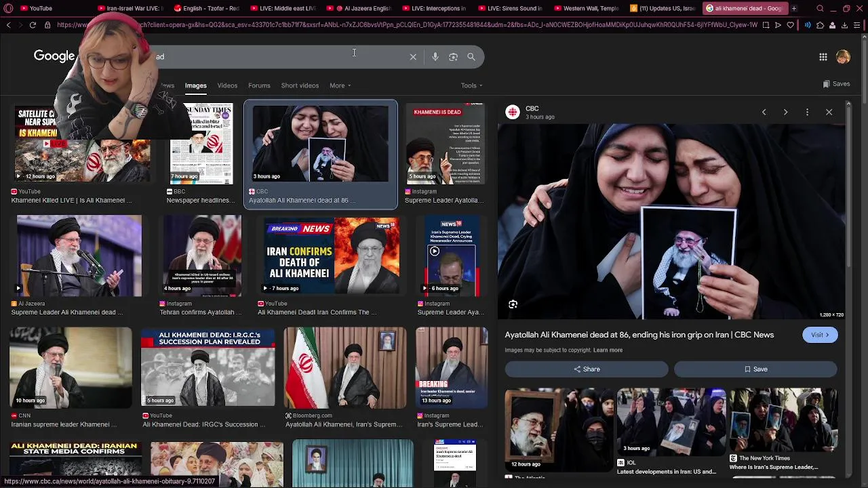
Task: Open Learn more about copyright
Action: coord(608,350)
